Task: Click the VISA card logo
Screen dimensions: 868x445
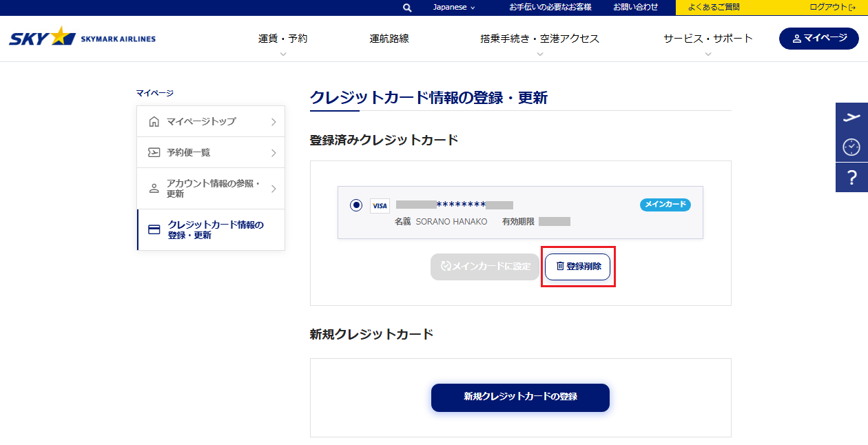Action: coord(380,205)
